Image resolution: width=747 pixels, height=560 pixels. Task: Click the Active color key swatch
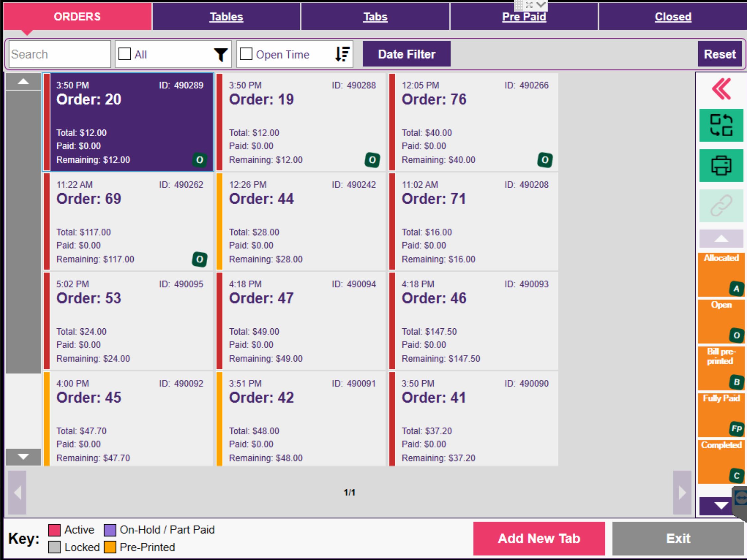(x=54, y=530)
